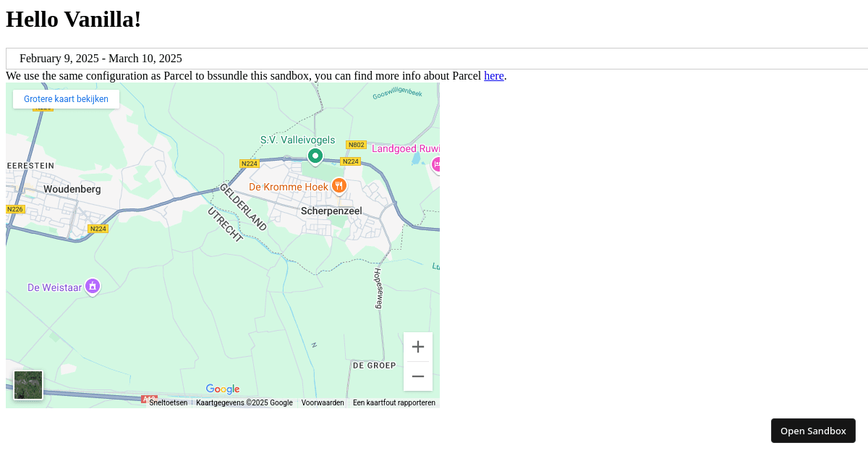Zoom out of the map

(418, 376)
